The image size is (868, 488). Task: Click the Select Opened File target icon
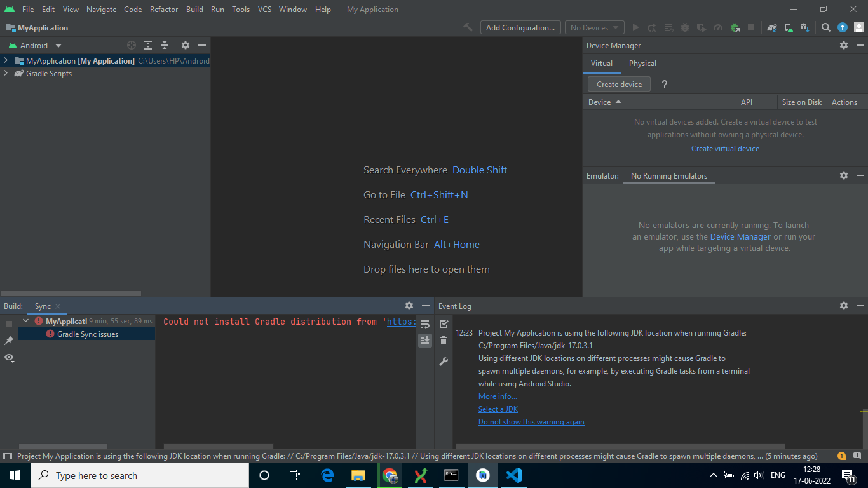[132, 46]
